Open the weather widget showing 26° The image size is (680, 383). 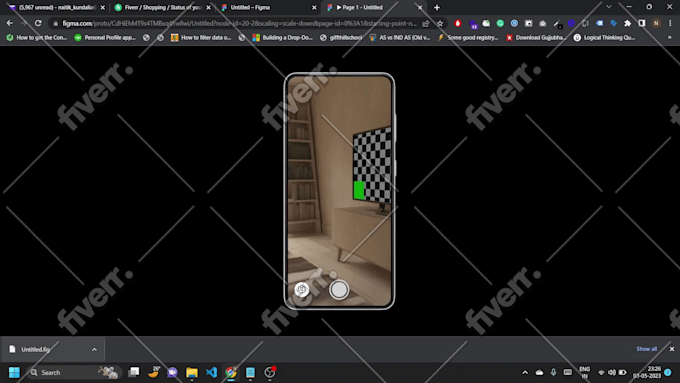[154, 372]
